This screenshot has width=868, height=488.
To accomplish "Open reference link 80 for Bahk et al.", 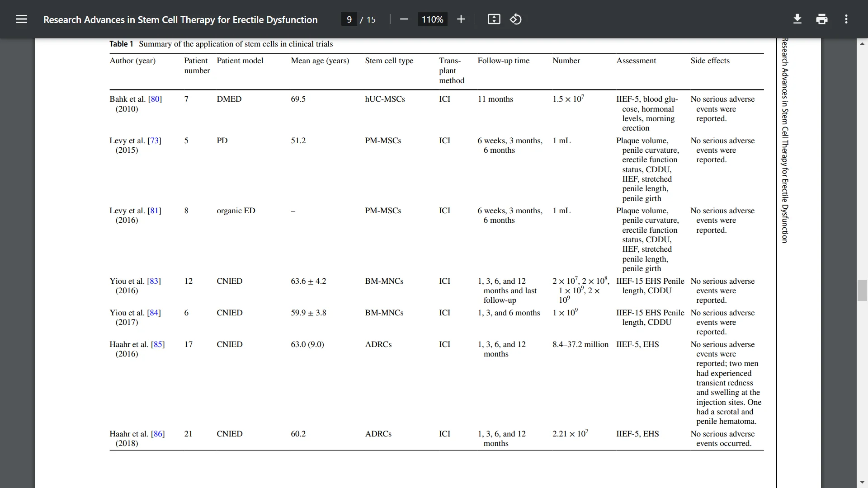I will tap(156, 99).
